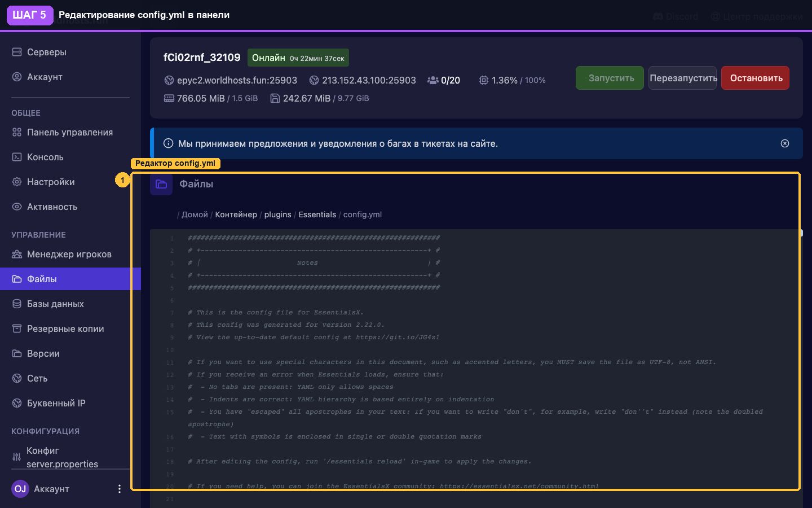Click the 213.152.43.100:25903 IP address
The width and height of the screenshot is (812, 508).
point(369,80)
